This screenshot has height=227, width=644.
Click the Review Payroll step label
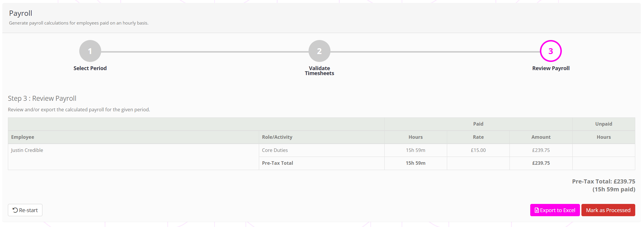551,68
